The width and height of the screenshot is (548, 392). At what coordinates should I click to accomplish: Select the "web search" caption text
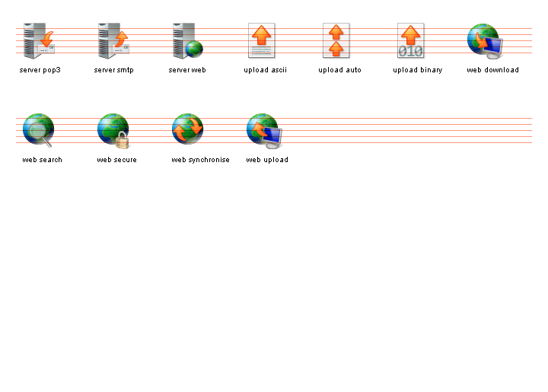(x=43, y=160)
